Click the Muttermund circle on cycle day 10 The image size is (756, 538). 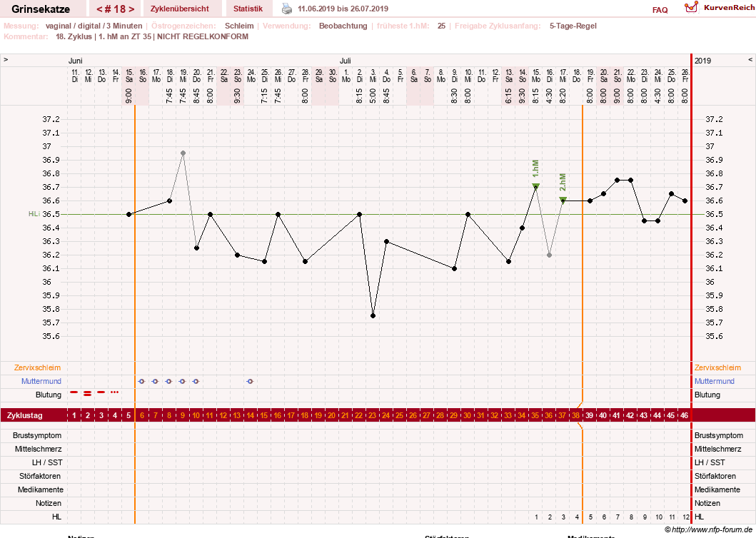pos(196,381)
